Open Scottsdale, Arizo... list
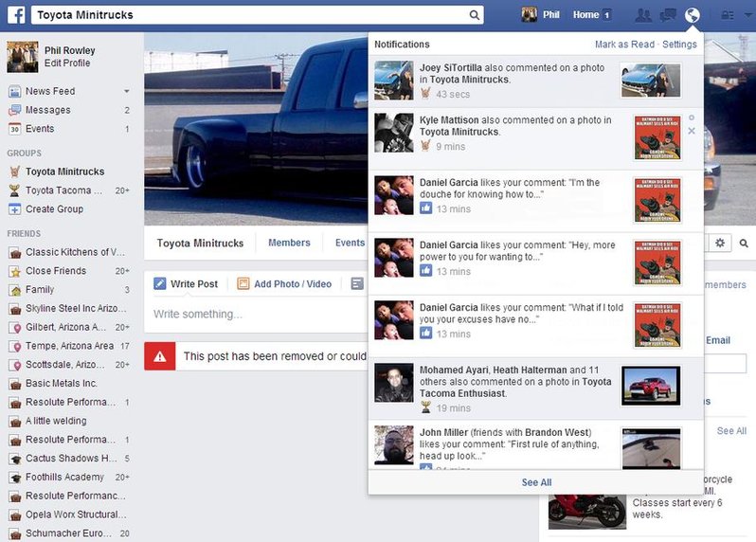 [64, 365]
